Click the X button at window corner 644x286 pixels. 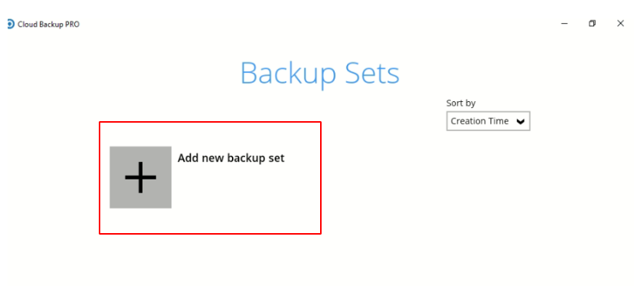620,24
